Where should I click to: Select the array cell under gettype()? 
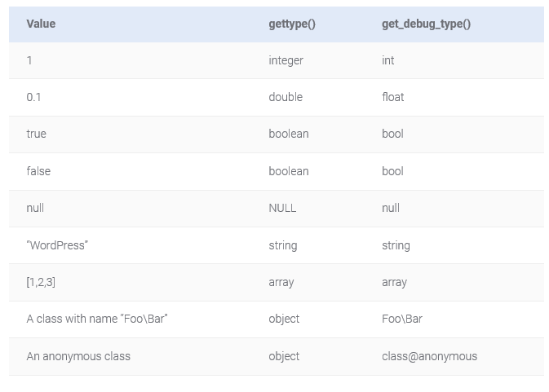[x=281, y=283]
